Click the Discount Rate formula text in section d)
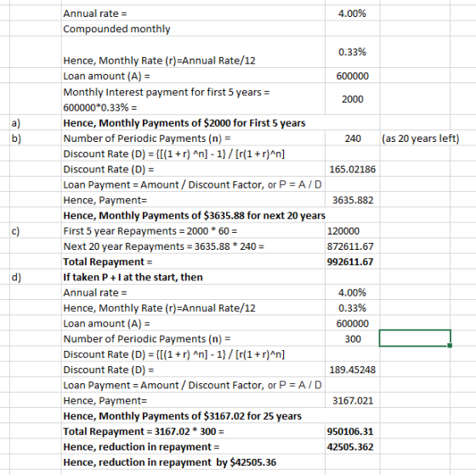The height and width of the screenshot is (475, 476). [x=174, y=354]
